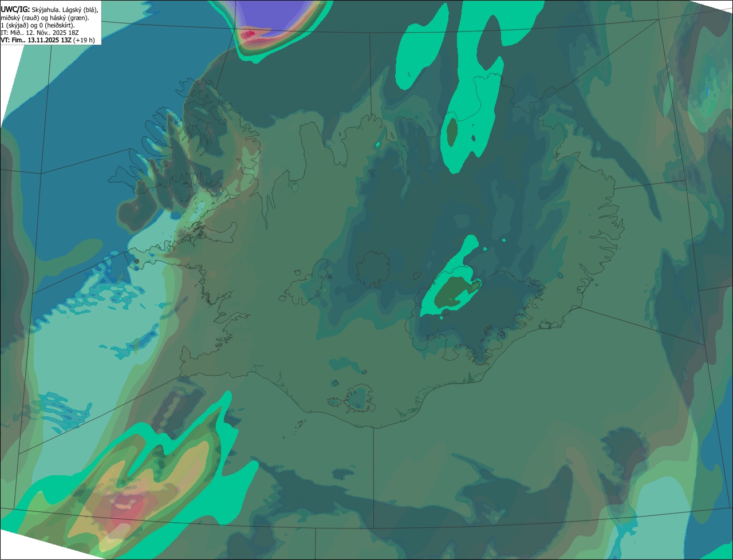This screenshot has height=560, width=733.
Task: Click the valid time 'VT: Fim.. 13.11.2025 13Z'
Action: tap(36, 40)
